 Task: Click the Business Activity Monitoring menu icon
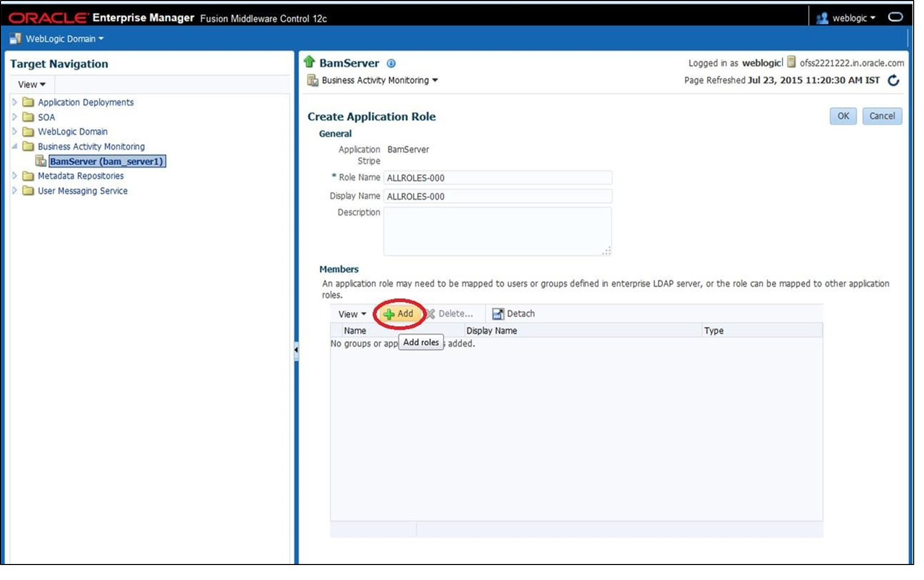tap(312, 81)
